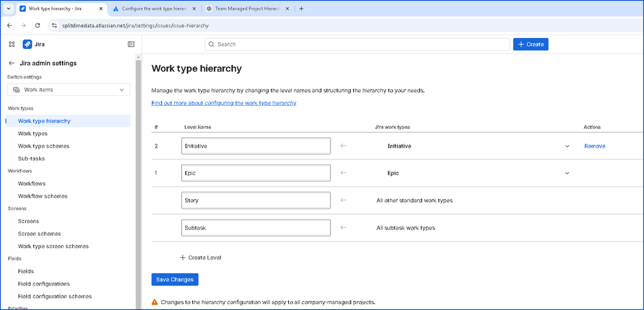Click the 'Work type hierarchy' page heading

point(197,68)
